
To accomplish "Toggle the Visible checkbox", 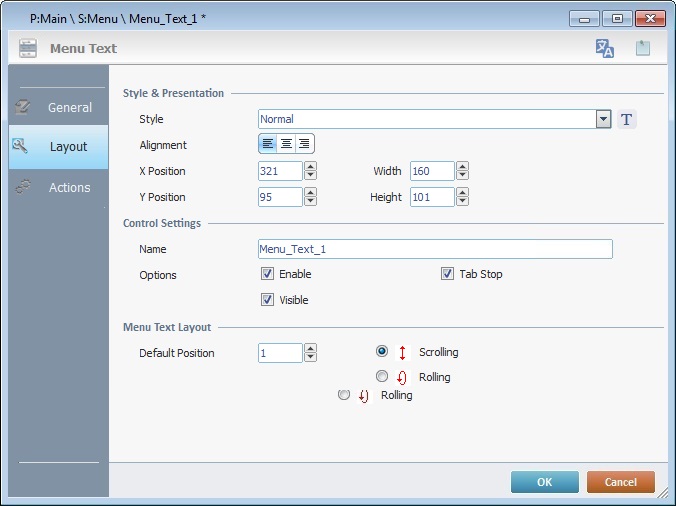I will 267,300.
